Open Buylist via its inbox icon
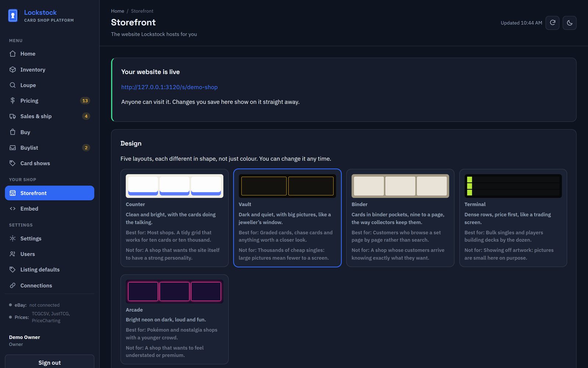This screenshot has width=588, height=368. [12, 148]
